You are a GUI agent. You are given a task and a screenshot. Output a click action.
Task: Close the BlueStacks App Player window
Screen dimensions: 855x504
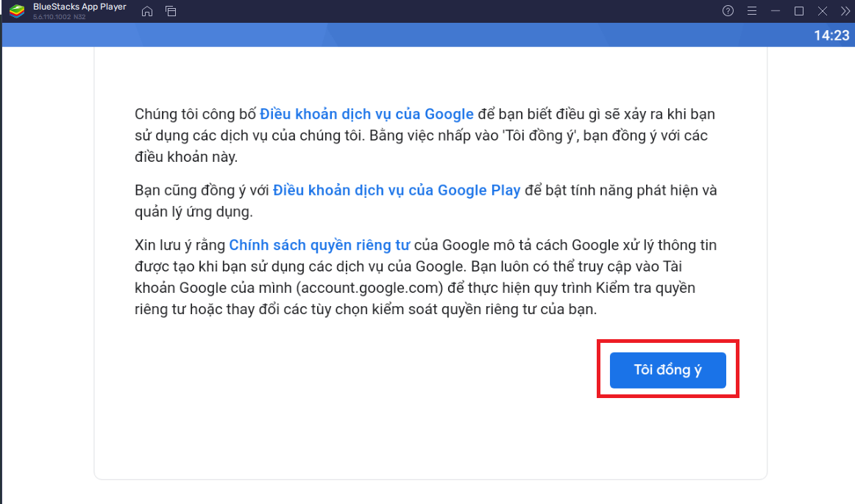point(823,11)
